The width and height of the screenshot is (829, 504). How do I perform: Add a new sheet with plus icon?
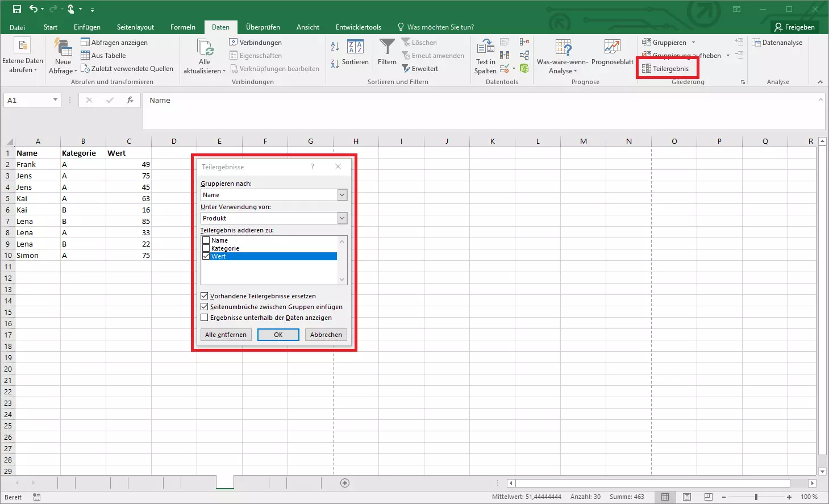pos(344,483)
